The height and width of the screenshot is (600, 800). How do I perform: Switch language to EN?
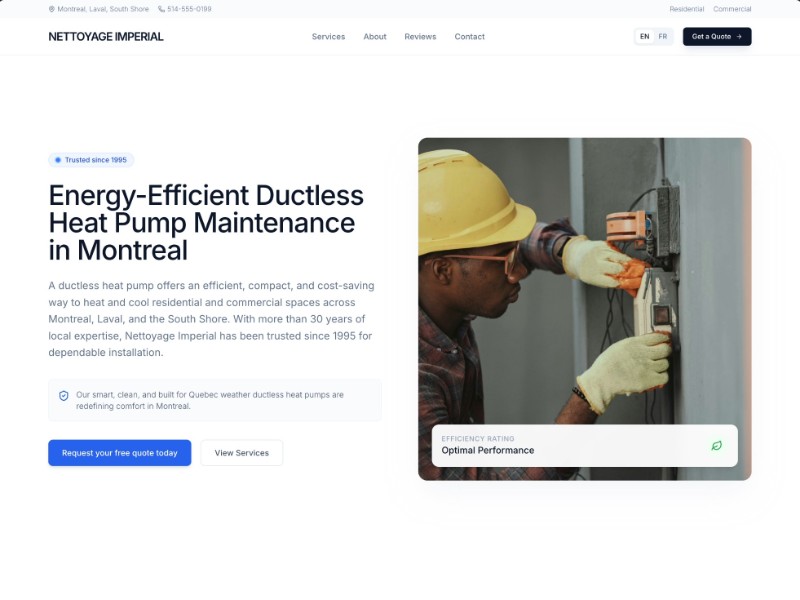pyautogui.click(x=644, y=37)
